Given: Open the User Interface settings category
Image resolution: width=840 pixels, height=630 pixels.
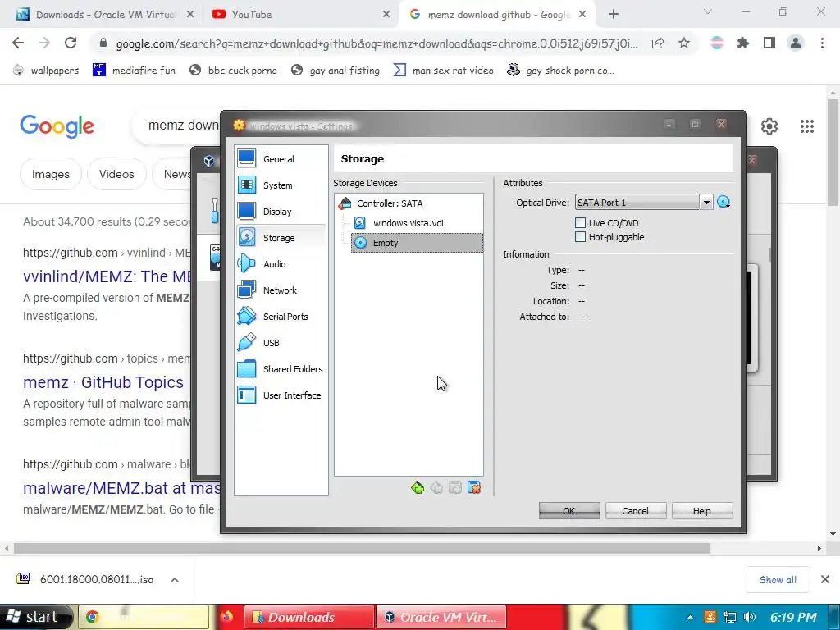Looking at the screenshot, I should [281, 395].
